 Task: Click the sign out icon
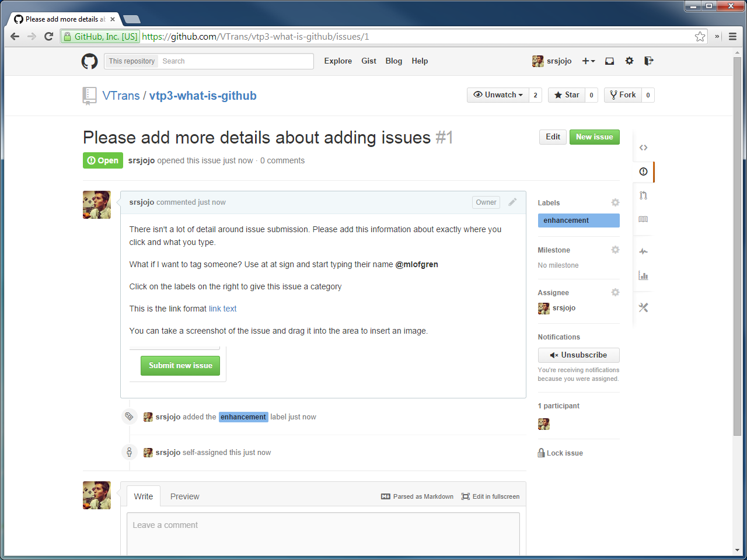pyautogui.click(x=648, y=61)
